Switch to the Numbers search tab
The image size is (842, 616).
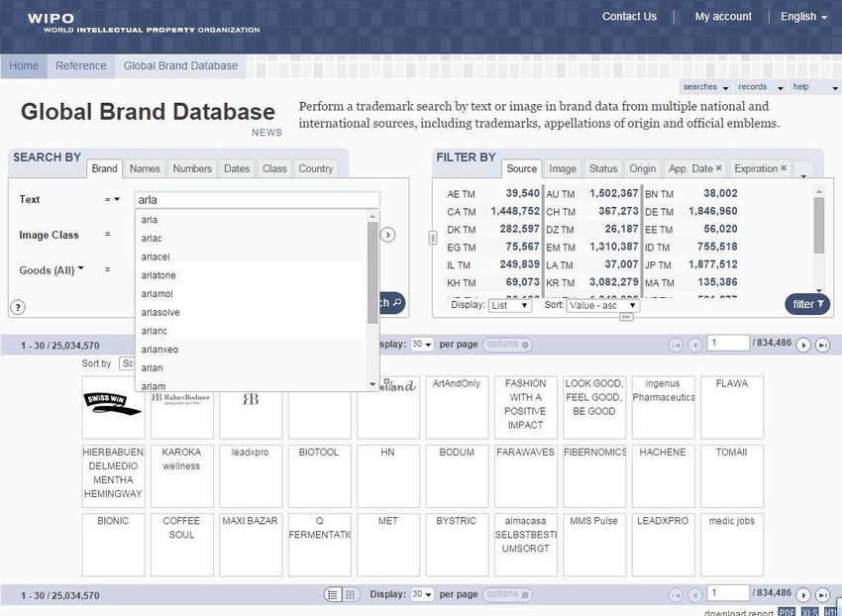click(x=192, y=168)
